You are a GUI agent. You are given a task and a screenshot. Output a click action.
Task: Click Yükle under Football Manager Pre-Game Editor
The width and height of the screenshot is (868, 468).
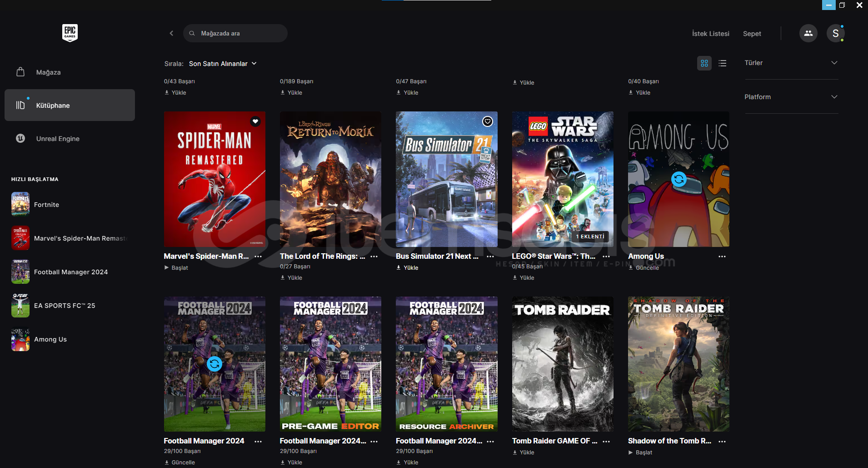291,463
